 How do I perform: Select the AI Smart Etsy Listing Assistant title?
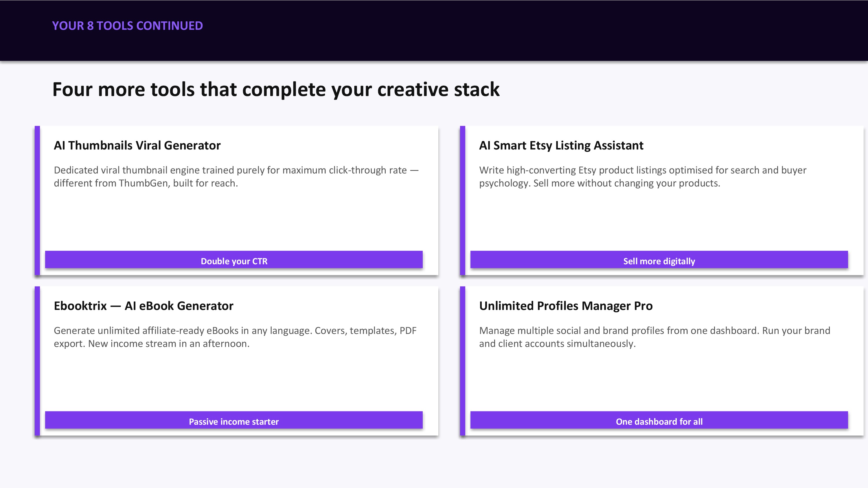tap(561, 145)
